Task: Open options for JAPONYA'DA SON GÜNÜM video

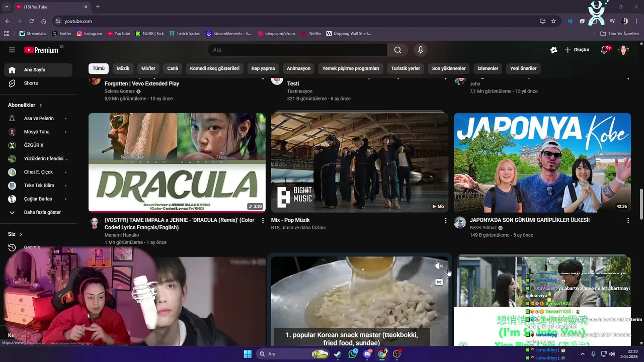Action: click(x=628, y=221)
